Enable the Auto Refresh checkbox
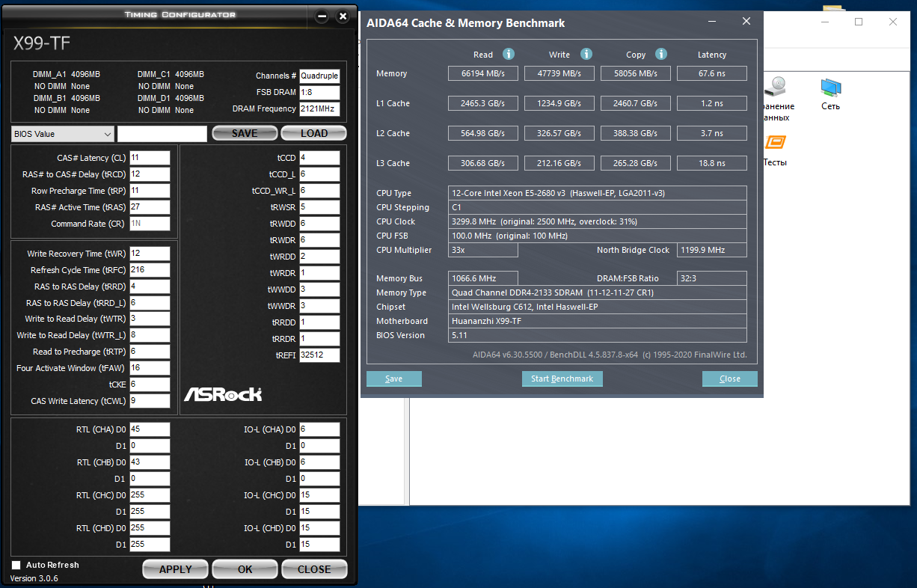The image size is (917, 588). tap(16, 565)
